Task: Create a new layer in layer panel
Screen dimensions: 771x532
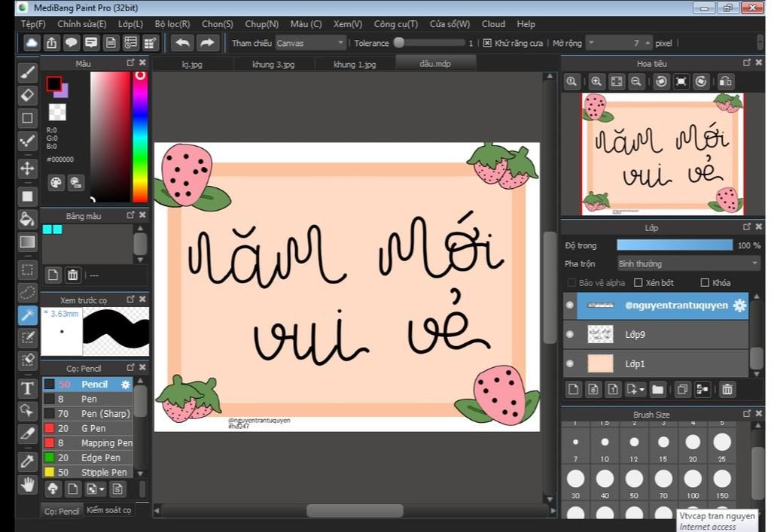Action: point(573,390)
